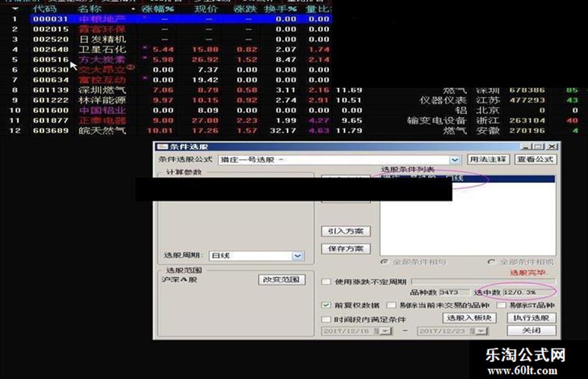
Task: Click the 引入方案 button
Action: [x=346, y=231]
